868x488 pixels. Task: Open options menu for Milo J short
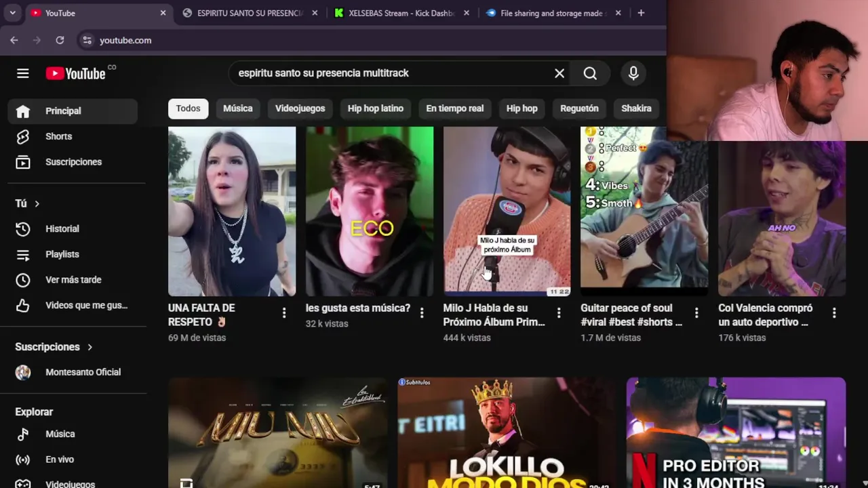[x=559, y=312]
